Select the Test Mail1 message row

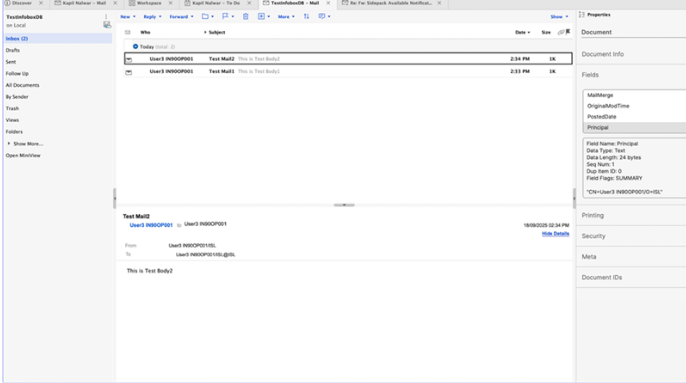point(348,71)
